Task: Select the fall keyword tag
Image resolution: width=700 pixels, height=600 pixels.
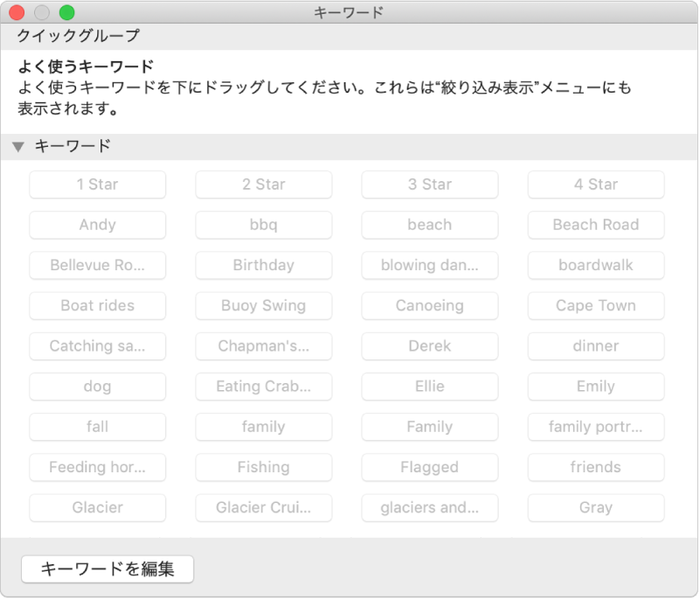Action: coord(97,427)
